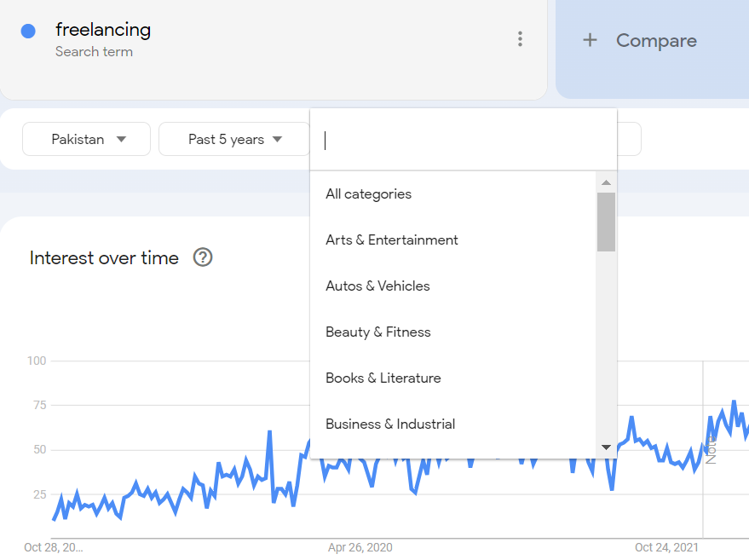749x560 pixels.
Task: Click the help icon beside Interest over time
Action: (x=203, y=257)
